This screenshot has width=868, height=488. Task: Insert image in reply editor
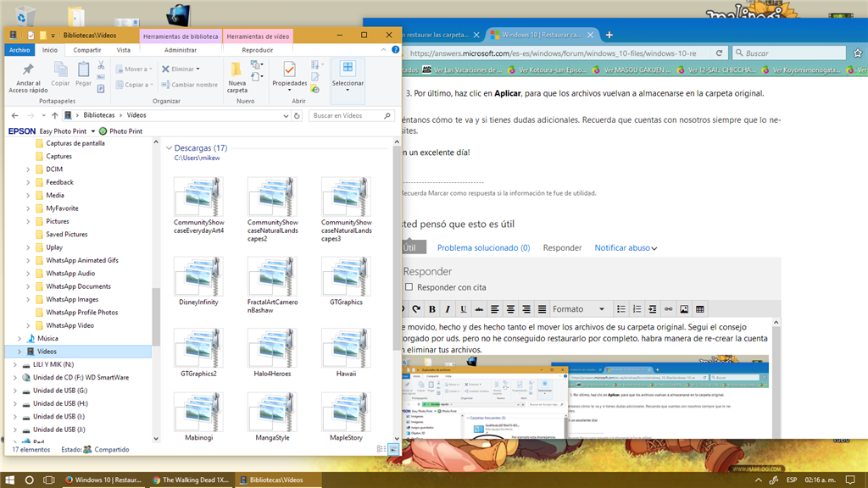click(684, 309)
